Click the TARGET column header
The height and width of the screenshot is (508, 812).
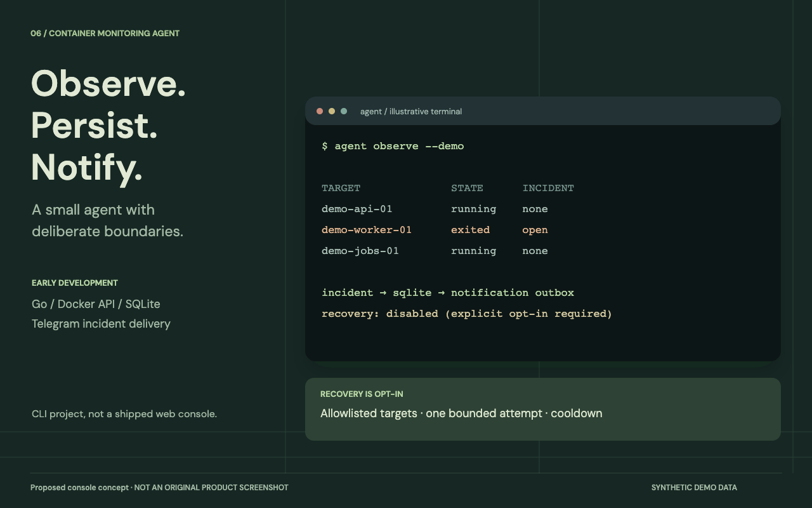coord(341,188)
